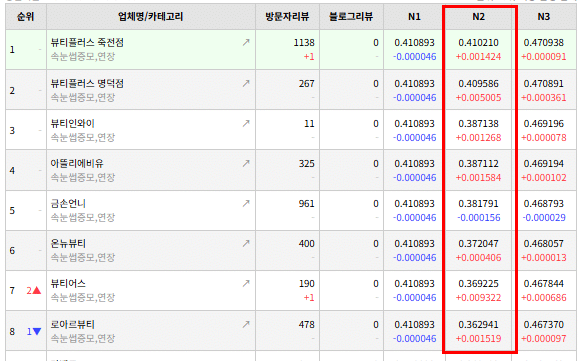Sort by the N2 column header
Screen dimensions: 580x361
479,17
